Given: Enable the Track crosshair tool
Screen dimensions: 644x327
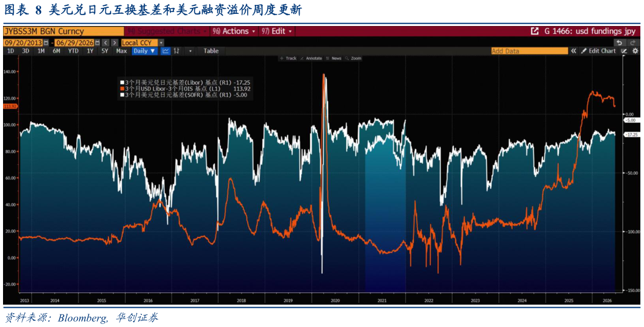Looking at the screenshot, I should point(288,59).
